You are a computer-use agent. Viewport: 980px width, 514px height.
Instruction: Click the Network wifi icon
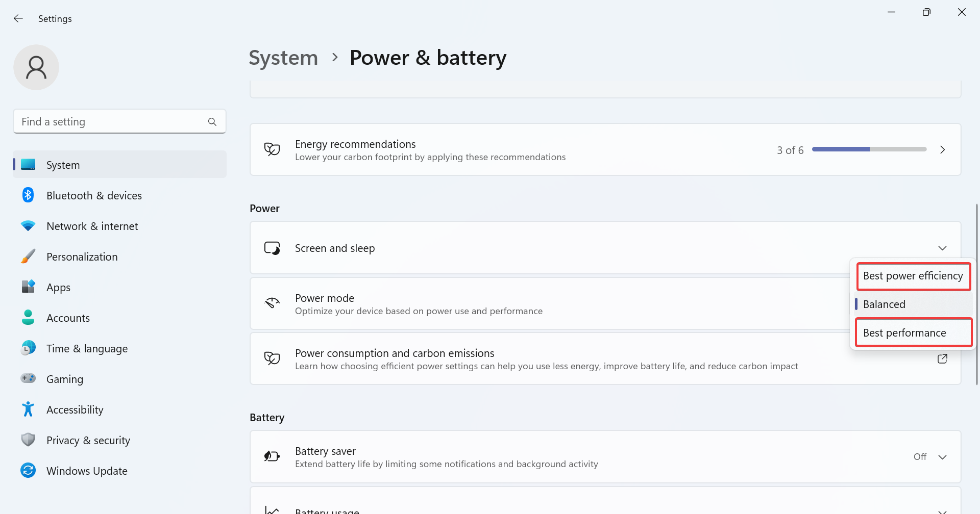point(28,226)
